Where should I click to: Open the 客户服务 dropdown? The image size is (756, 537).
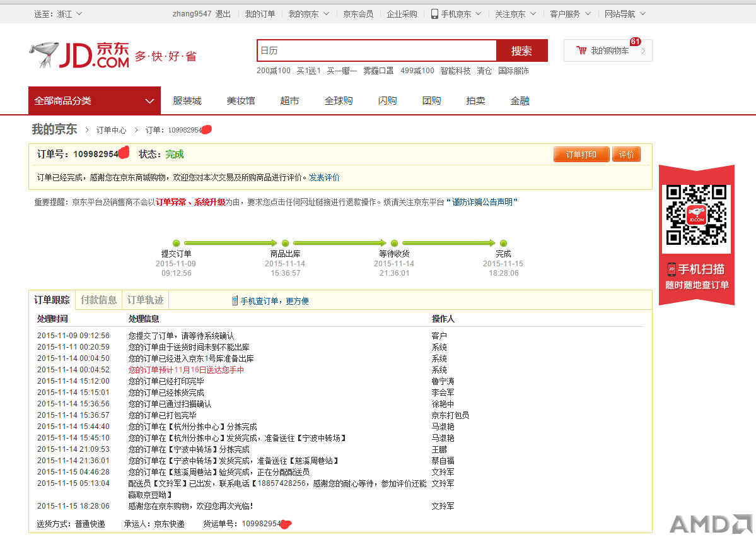(x=570, y=14)
